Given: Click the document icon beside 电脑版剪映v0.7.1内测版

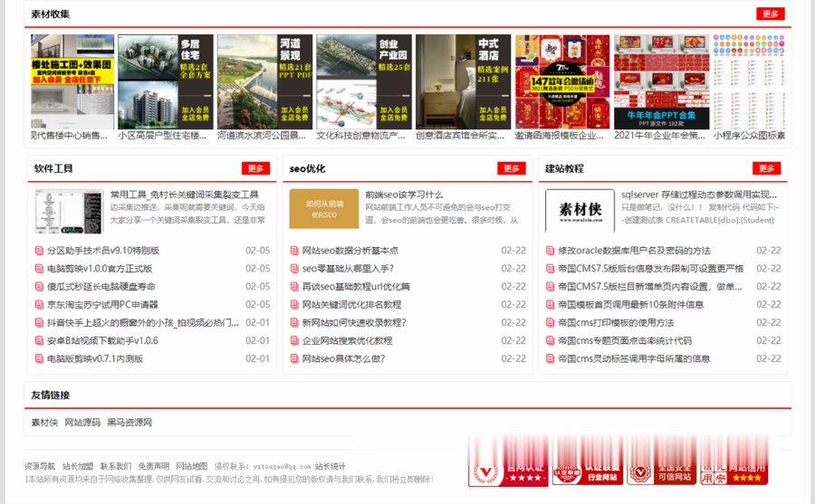Looking at the screenshot, I should pyautogui.click(x=39, y=358).
